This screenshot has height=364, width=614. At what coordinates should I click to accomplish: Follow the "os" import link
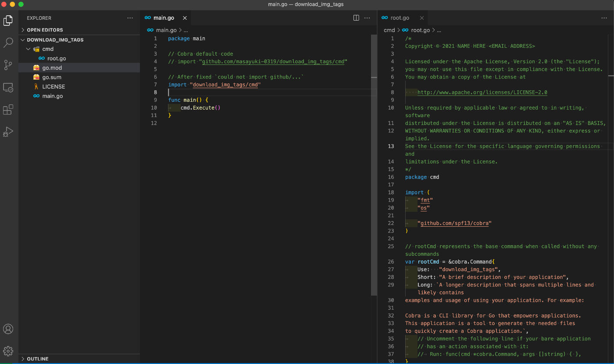pyautogui.click(x=424, y=208)
